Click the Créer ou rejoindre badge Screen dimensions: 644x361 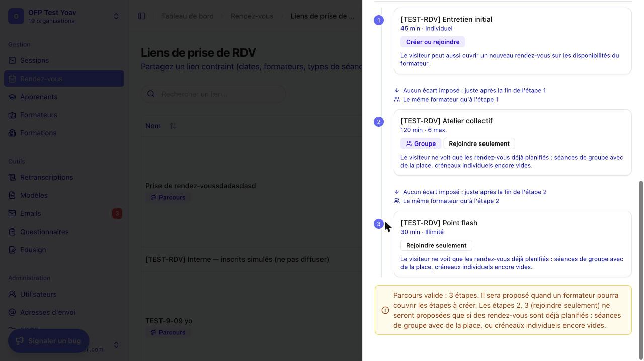click(433, 42)
